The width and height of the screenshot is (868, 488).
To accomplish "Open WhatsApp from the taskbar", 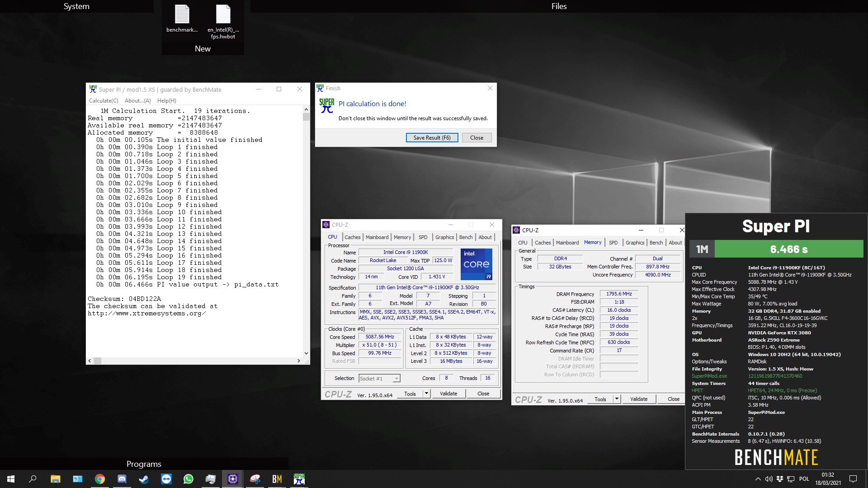I will pyautogui.click(x=188, y=479).
